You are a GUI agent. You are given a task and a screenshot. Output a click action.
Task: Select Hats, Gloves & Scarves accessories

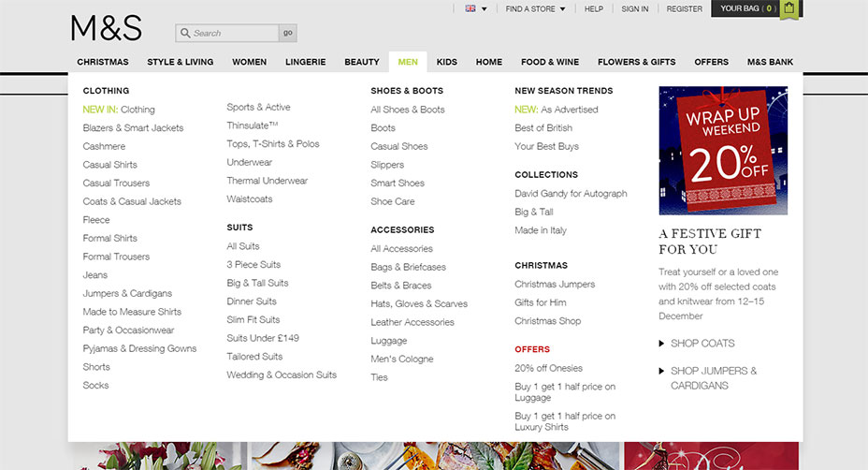[x=418, y=303]
